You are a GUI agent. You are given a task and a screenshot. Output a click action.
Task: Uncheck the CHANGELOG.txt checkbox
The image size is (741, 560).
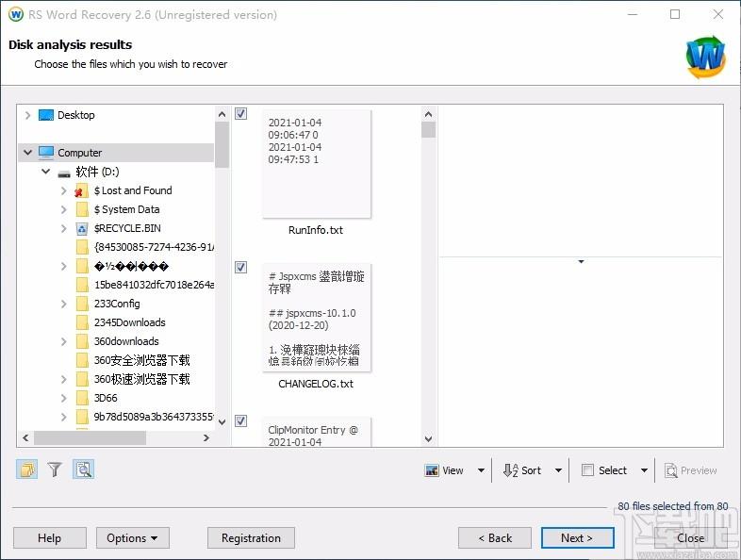[x=241, y=268]
